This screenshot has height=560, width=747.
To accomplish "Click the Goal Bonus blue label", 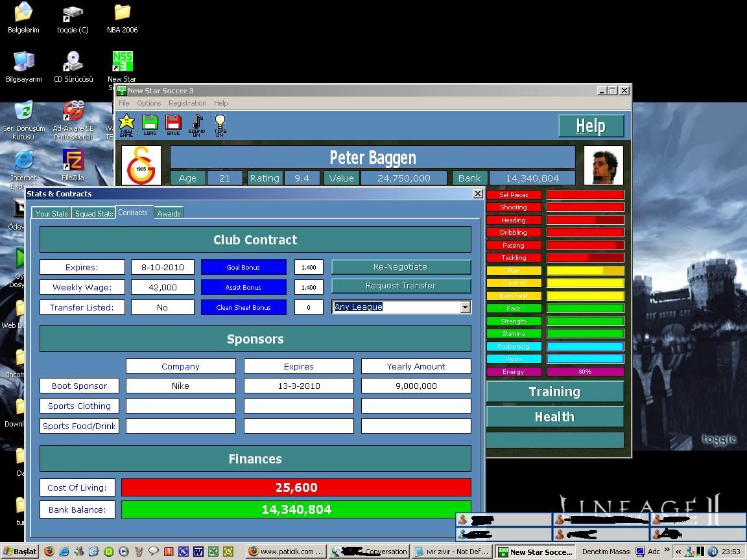I will 243,267.
